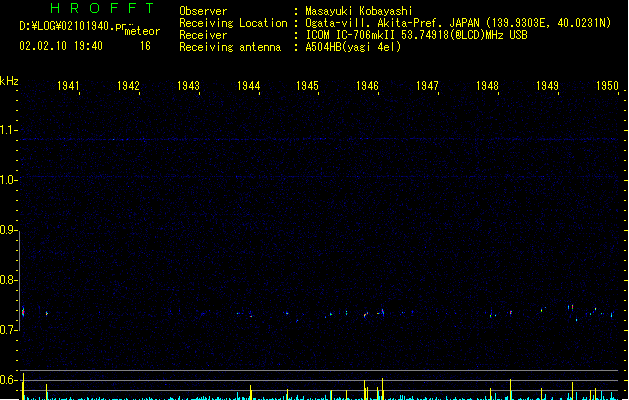Click time axis marker 1947
The width and height of the screenshot is (629, 400).
427,86
